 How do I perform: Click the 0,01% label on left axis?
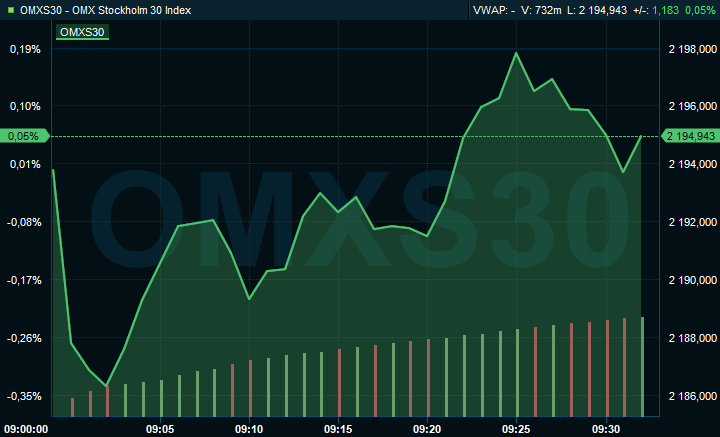(x=25, y=164)
